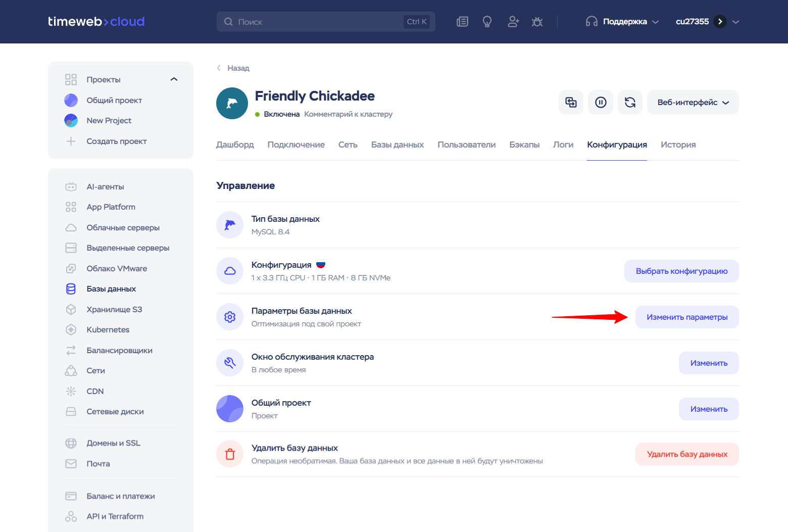Click the Изменить параметры button
Viewport: 788px width, 532px height.
click(x=686, y=317)
